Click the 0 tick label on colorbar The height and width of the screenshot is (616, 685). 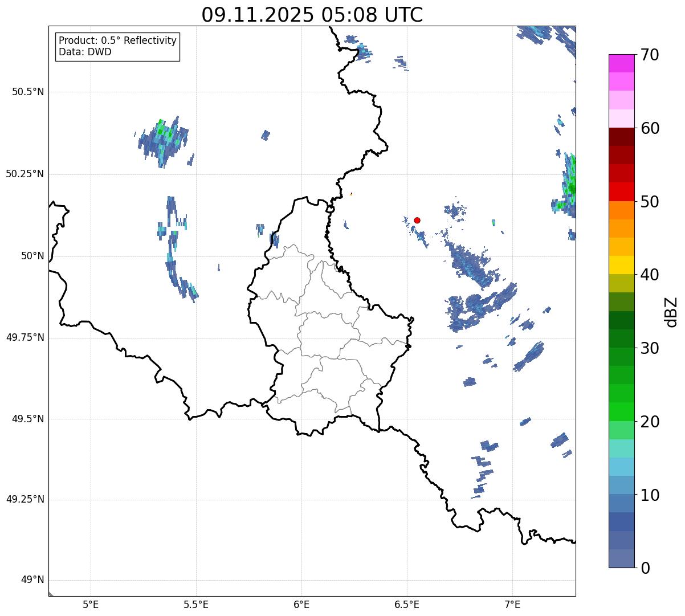click(645, 568)
